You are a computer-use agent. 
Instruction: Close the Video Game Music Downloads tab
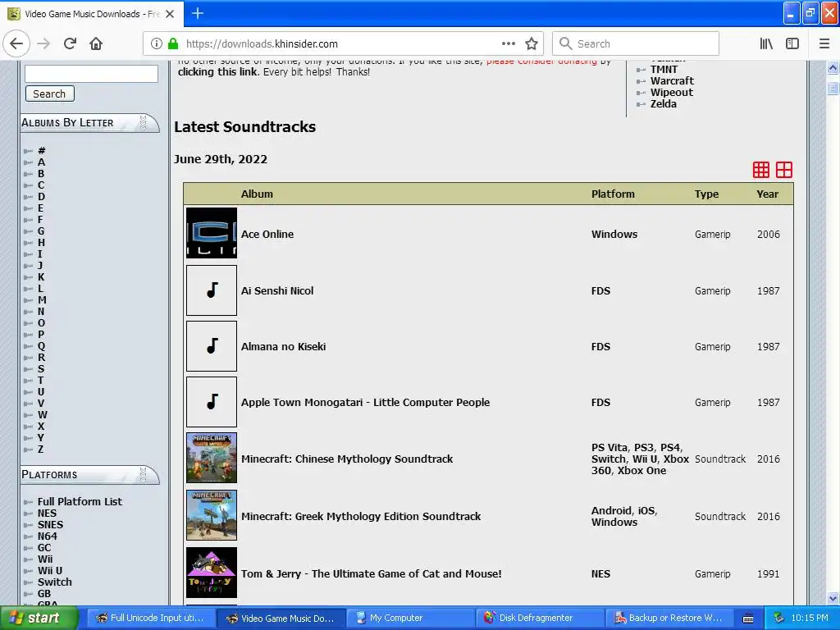tap(170, 14)
